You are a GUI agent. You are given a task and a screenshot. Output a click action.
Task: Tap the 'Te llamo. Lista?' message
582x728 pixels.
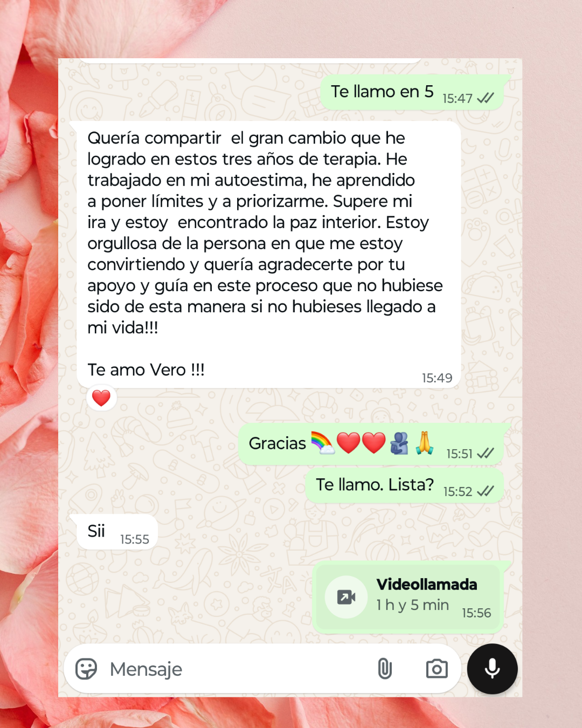(x=405, y=486)
